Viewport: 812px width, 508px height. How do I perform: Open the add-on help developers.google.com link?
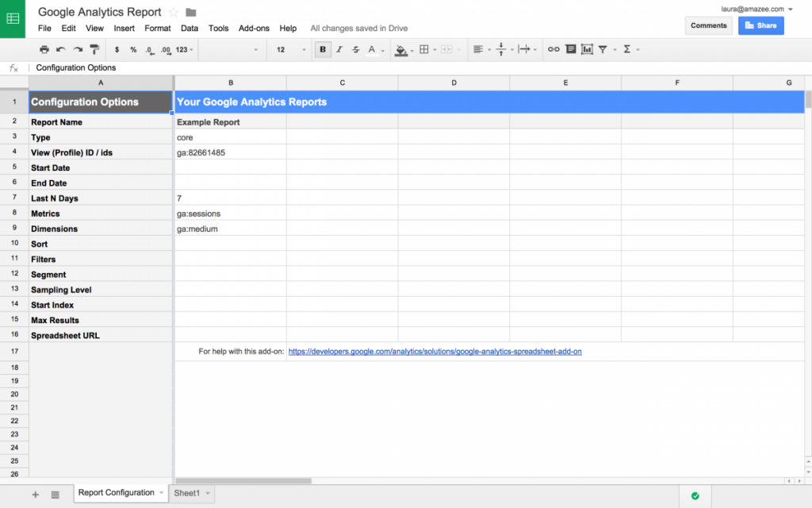pyautogui.click(x=435, y=352)
